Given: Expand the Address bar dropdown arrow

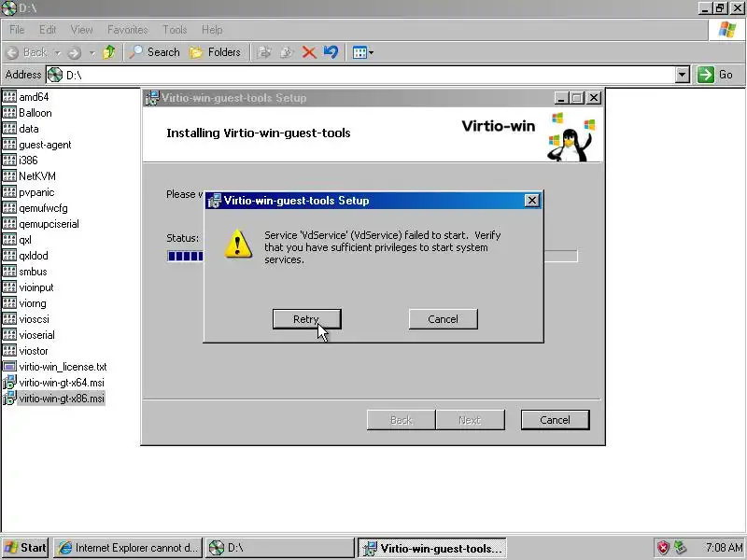Looking at the screenshot, I should pos(683,75).
